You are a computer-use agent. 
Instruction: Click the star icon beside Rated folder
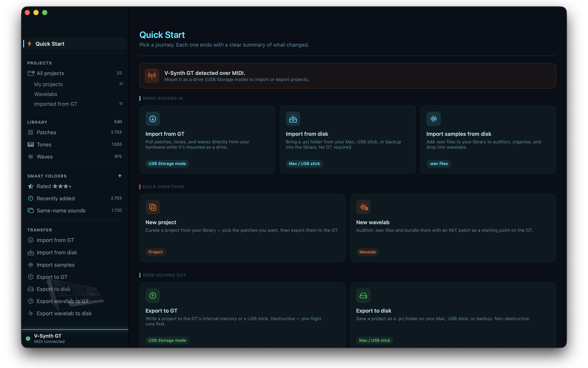click(31, 186)
